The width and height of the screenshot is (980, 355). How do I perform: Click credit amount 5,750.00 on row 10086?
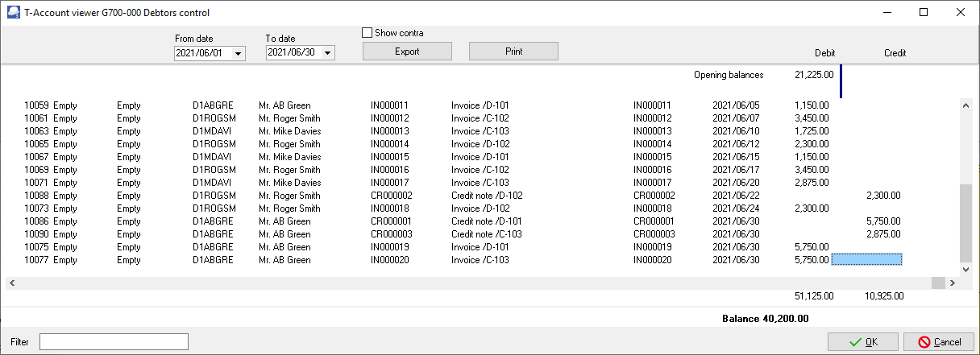tap(883, 221)
